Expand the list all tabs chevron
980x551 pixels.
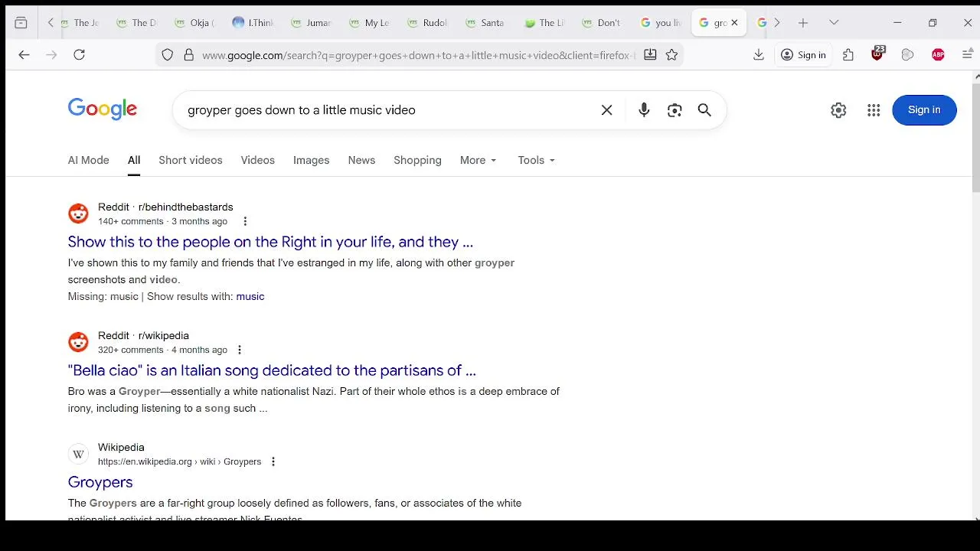pyautogui.click(x=834, y=23)
